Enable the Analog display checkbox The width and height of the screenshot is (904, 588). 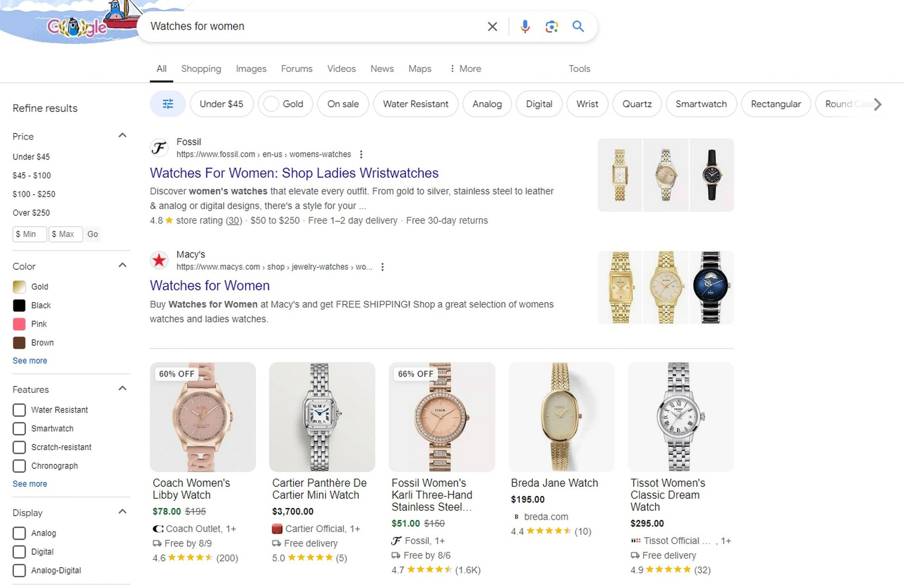tap(19, 533)
